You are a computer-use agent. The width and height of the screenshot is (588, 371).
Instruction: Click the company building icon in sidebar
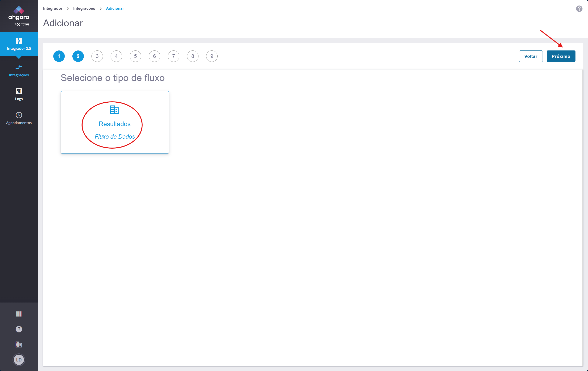coord(19,344)
